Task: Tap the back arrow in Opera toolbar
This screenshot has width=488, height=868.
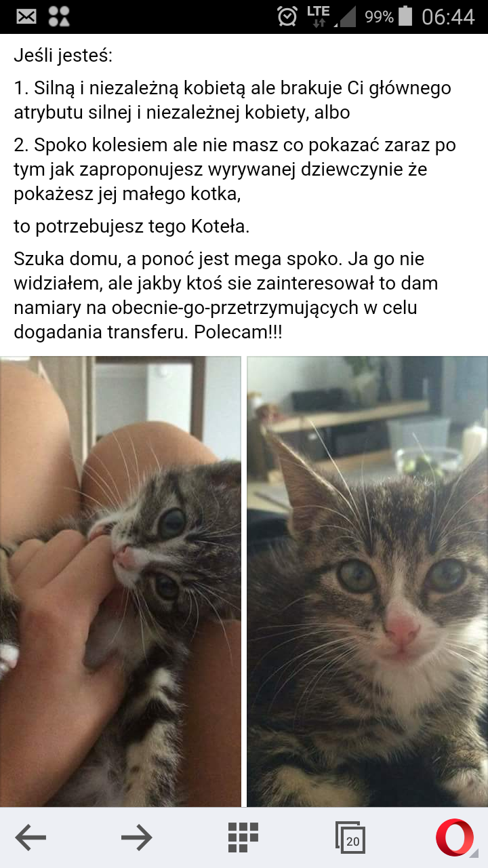Action: coord(30,838)
